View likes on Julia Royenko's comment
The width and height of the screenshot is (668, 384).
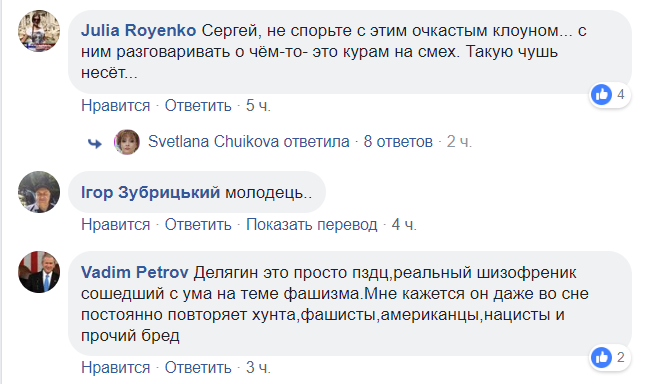(610, 95)
